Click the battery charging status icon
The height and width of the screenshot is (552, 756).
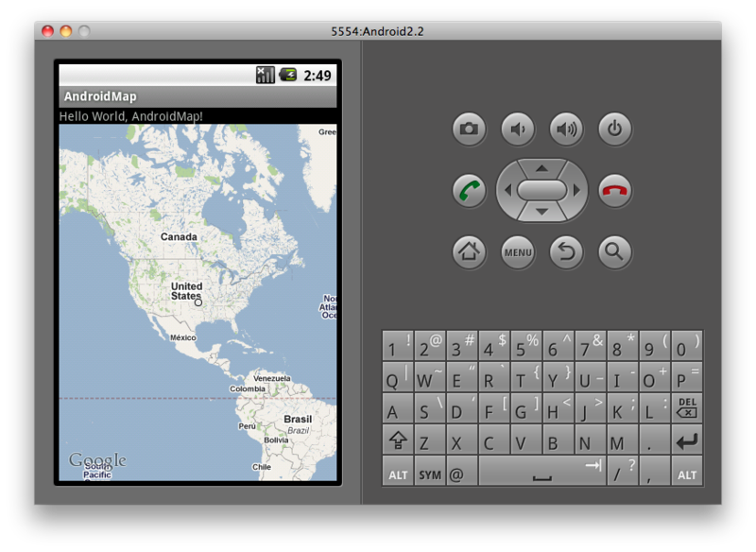288,75
